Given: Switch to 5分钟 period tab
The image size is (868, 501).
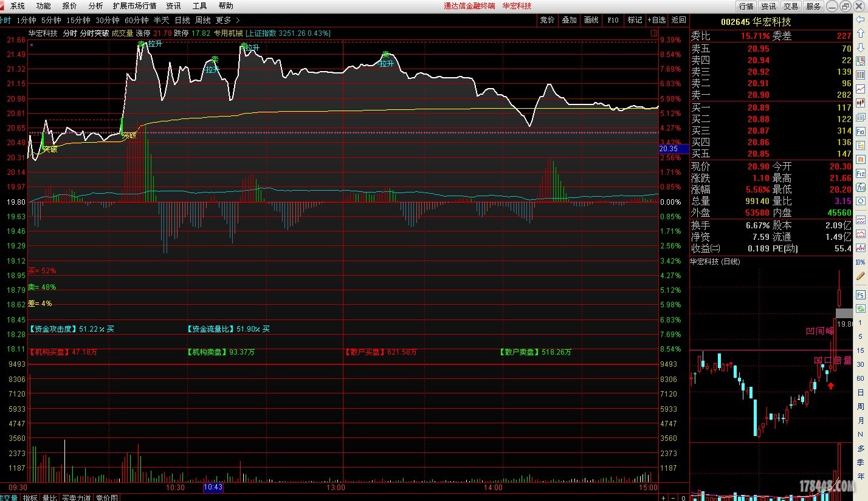Looking at the screenshot, I should tap(51, 20).
